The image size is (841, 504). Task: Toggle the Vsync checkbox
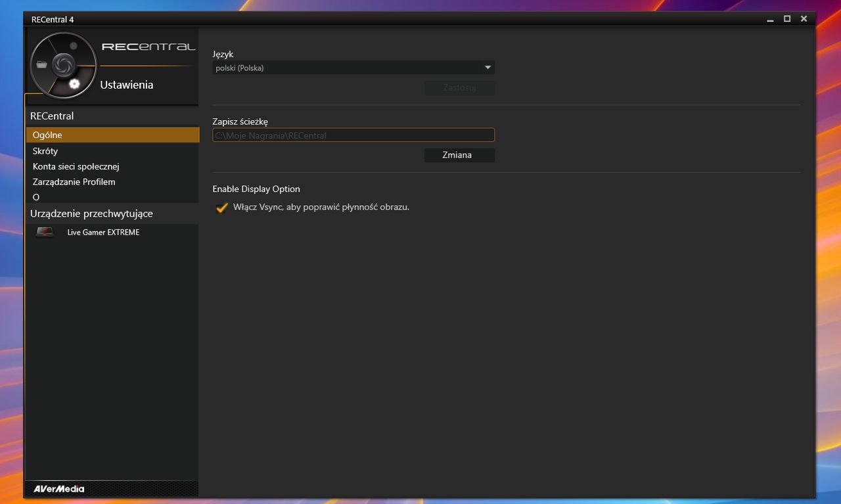coord(222,207)
